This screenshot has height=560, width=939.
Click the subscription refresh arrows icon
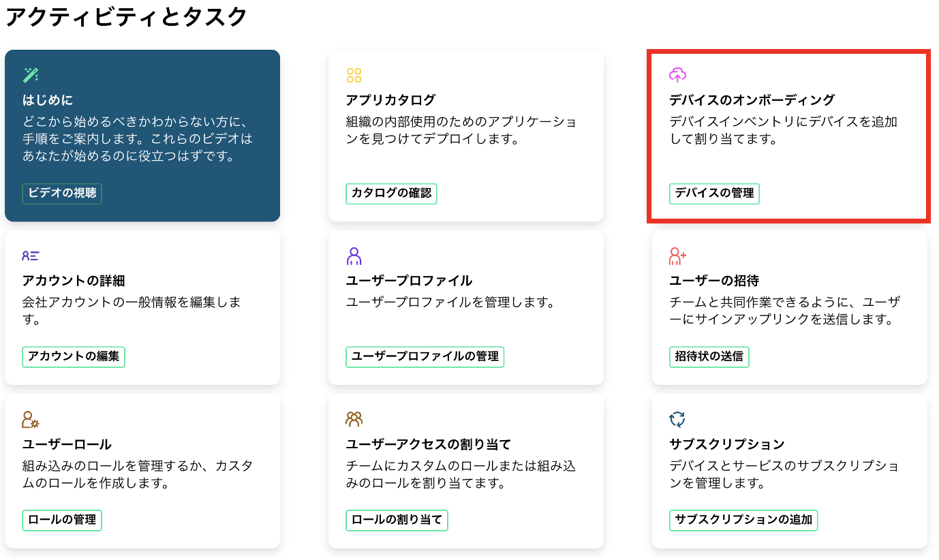677,420
